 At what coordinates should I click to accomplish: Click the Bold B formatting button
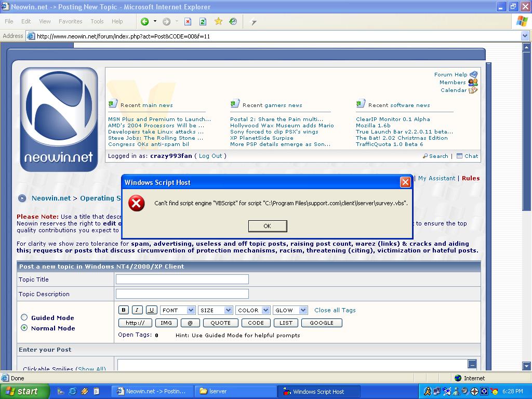coord(124,310)
